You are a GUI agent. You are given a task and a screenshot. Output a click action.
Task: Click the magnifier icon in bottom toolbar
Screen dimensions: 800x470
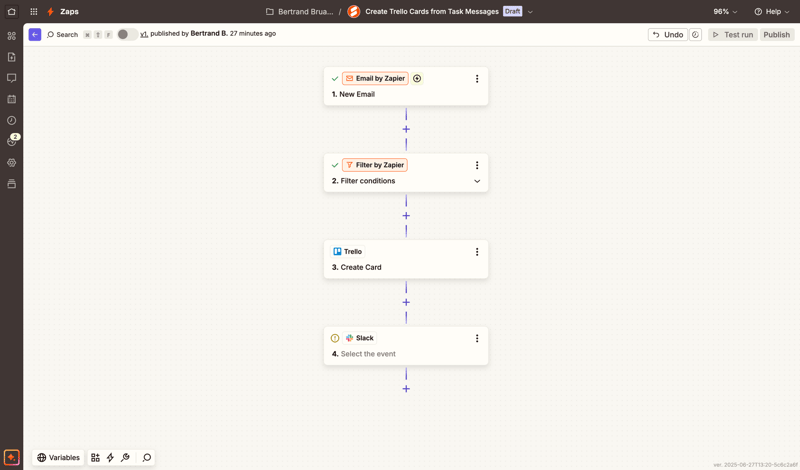tap(147, 457)
